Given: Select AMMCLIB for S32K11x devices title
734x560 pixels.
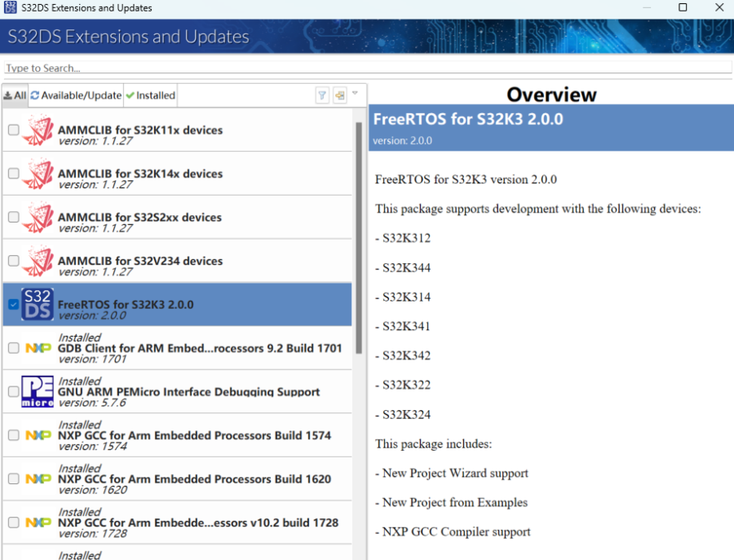Looking at the screenshot, I should (x=140, y=130).
